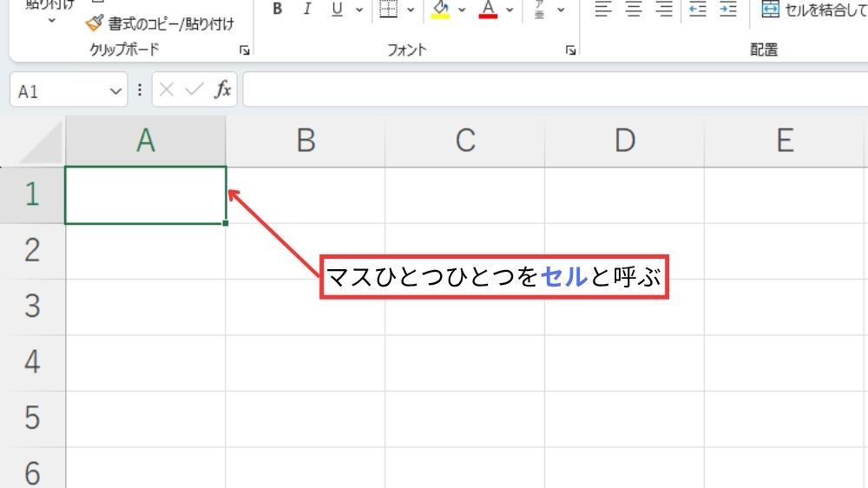This screenshot has width=868, height=488.
Task: Click the セルを結合して merge button text
Action: pyautogui.click(x=826, y=10)
